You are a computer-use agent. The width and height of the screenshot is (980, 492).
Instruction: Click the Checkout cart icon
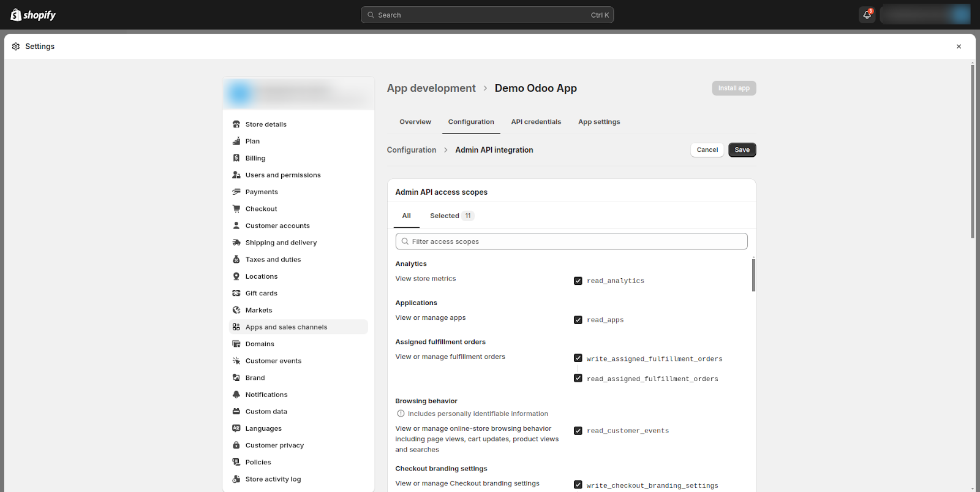point(236,209)
